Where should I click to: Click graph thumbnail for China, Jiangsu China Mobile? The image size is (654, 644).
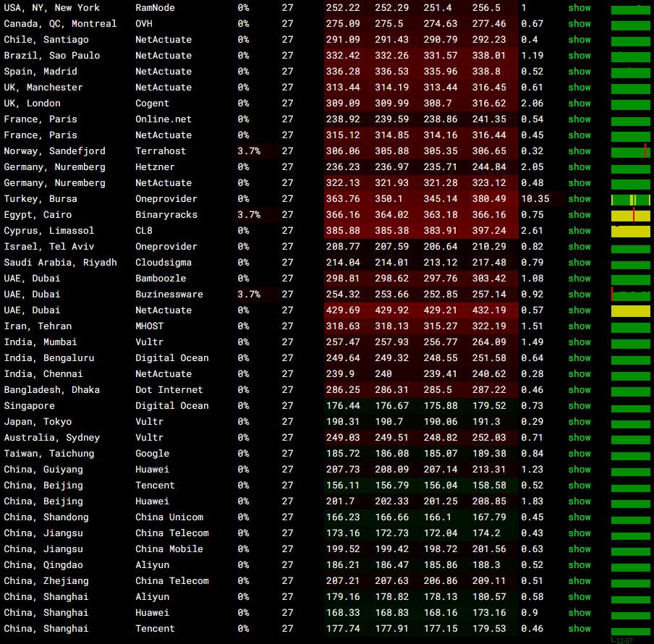[631, 551]
